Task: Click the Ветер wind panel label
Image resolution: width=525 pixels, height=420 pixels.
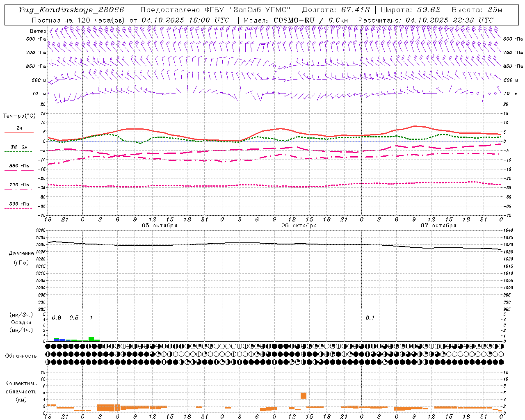Action: pyautogui.click(x=38, y=31)
